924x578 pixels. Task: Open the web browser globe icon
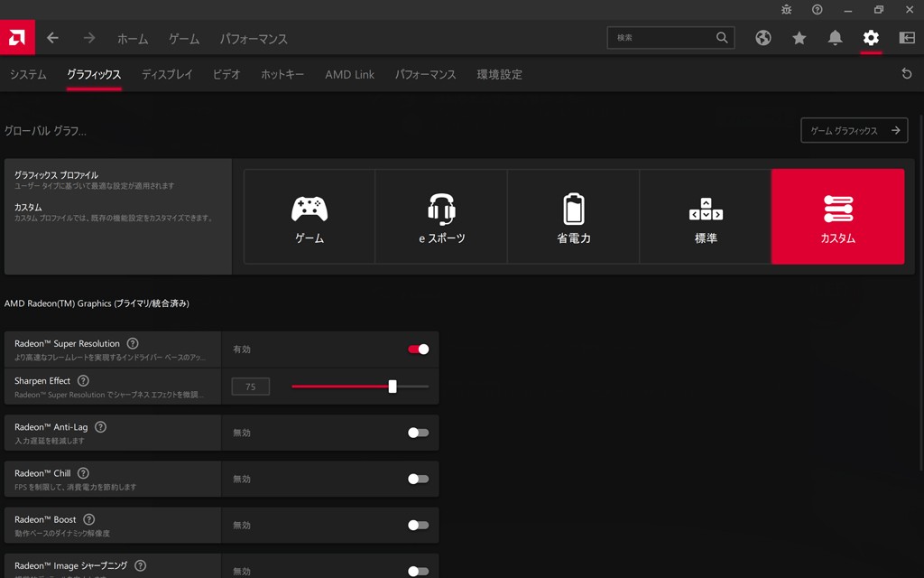point(763,38)
